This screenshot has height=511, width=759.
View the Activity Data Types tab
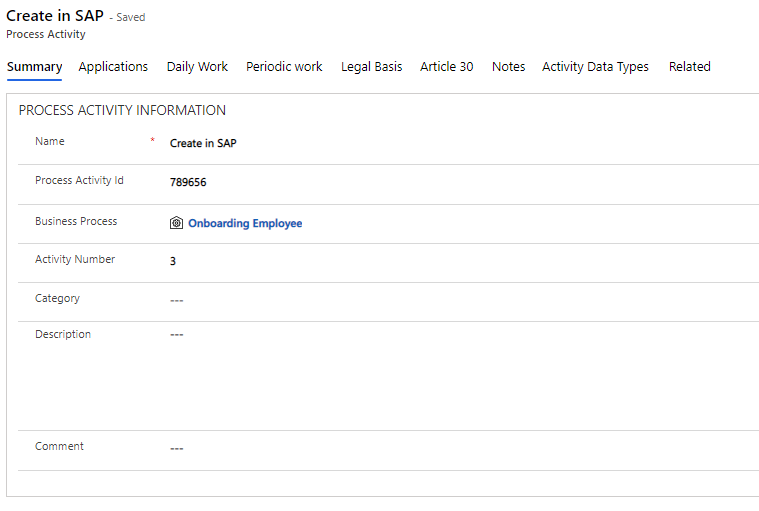tap(595, 67)
